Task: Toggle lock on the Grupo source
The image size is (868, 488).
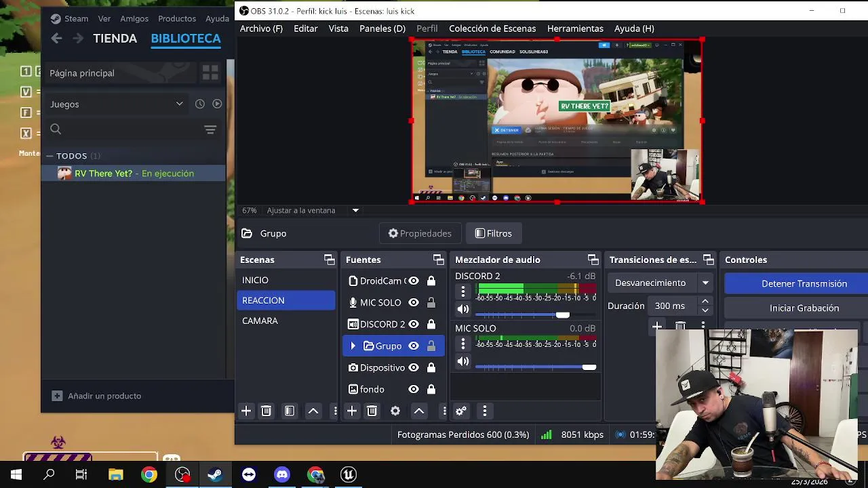Action: coord(431,346)
